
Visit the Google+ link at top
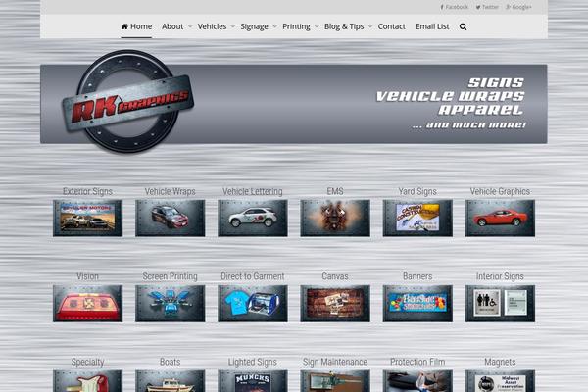518,7
